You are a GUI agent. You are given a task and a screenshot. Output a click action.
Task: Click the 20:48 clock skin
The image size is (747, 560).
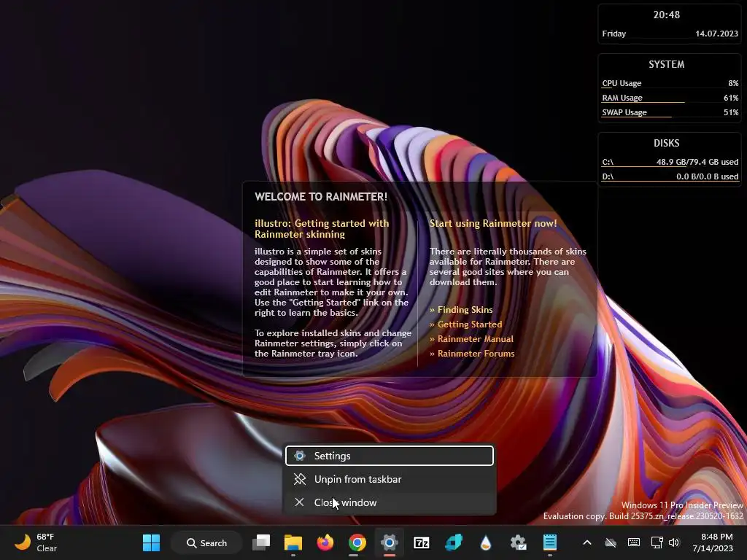[666, 15]
